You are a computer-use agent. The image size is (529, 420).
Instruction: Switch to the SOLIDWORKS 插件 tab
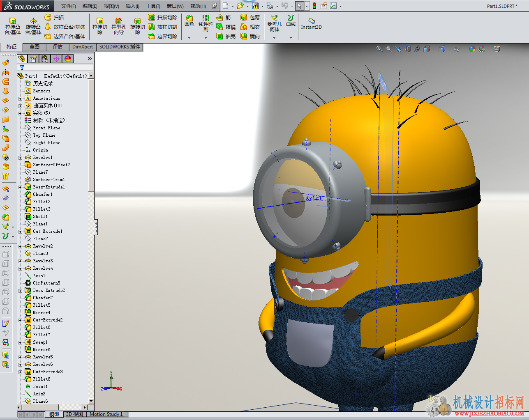coord(120,47)
